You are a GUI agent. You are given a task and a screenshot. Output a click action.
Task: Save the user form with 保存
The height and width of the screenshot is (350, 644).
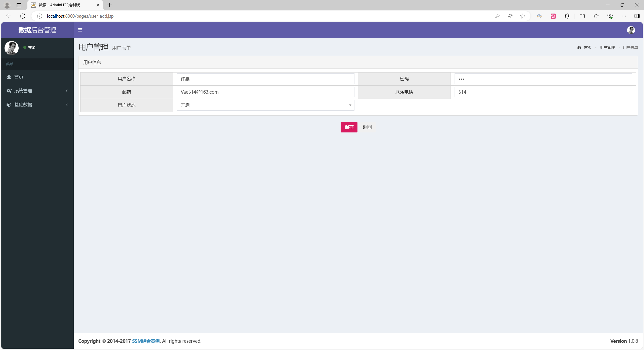pos(349,127)
